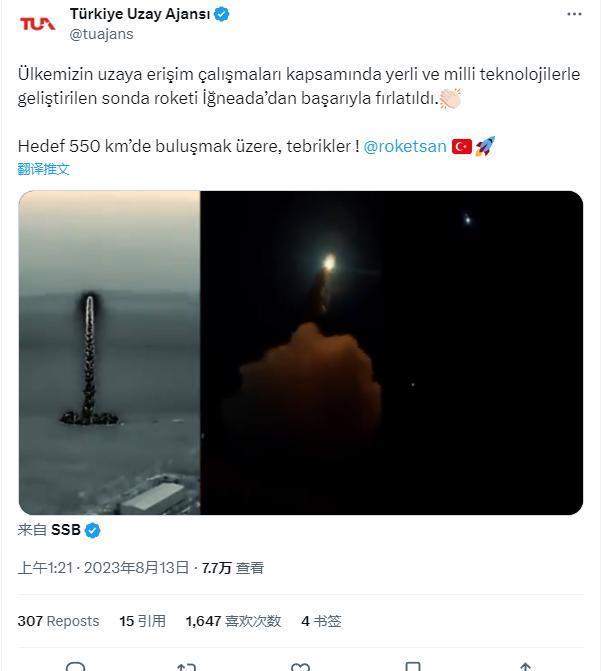The image size is (601, 671).
Task: Click 翻译推文 to translate the tweet
Action: pos(43,169)
